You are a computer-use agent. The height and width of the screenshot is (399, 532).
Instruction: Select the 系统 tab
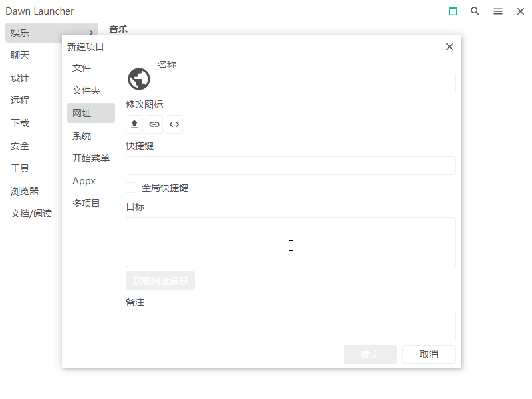[82, 136]
